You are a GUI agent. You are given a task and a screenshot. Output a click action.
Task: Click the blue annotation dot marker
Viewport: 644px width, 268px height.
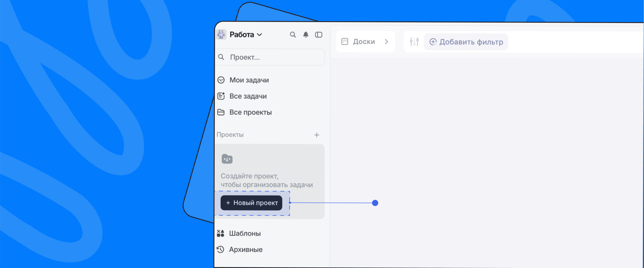tap(375, 203)
